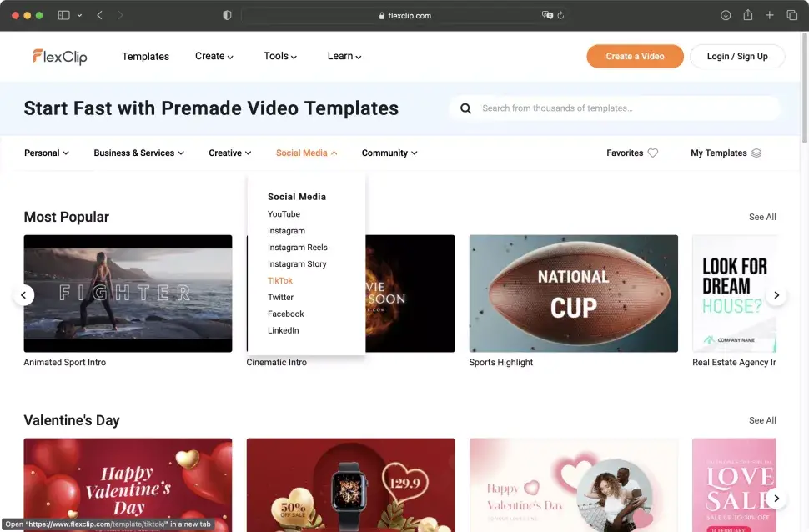Click the Favorites heart icon
809x532 pixels.
[653, 153]
